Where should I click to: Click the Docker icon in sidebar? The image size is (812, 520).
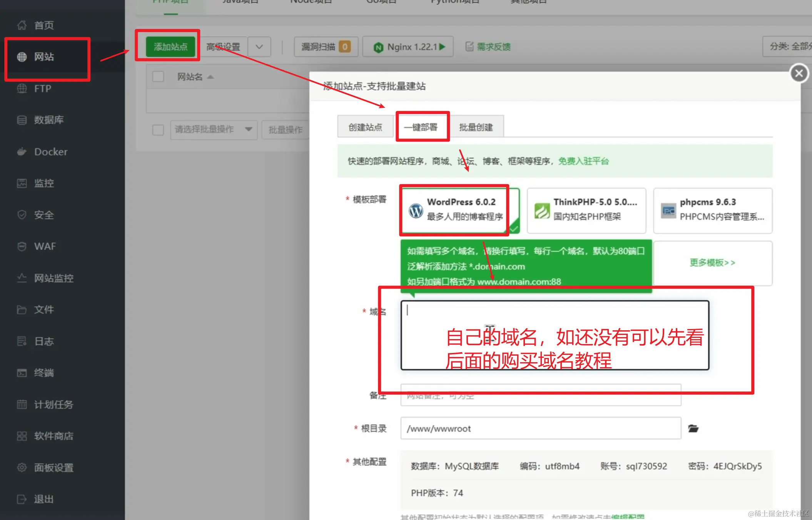pyautogui.click(x=22, y=152)
